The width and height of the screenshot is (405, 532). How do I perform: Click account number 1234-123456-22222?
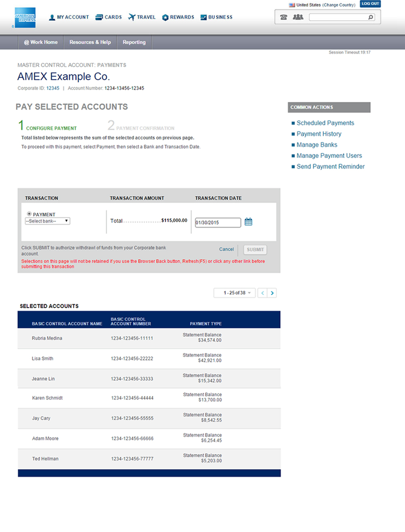pyautogui.click(x=132, y=359)
